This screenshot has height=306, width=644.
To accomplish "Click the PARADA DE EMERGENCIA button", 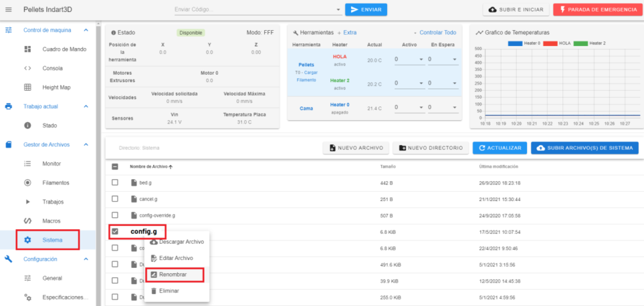I will coord(597,9).
